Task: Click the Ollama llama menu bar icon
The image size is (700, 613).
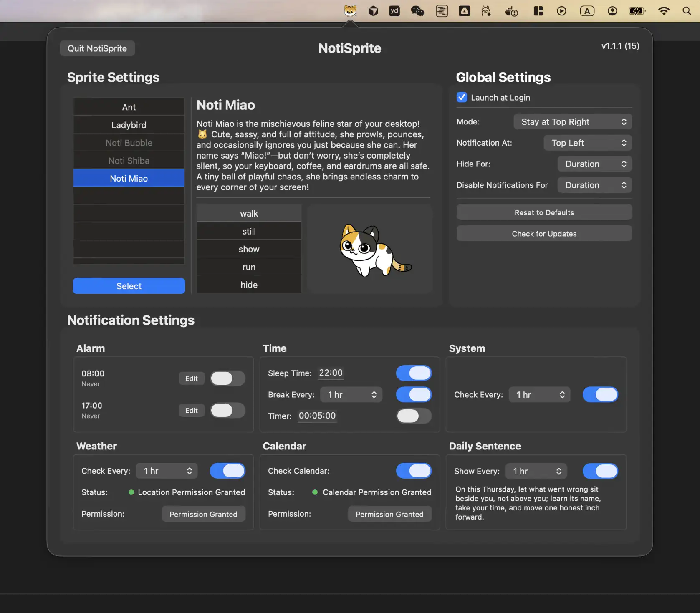Action: tap(486, 11)
